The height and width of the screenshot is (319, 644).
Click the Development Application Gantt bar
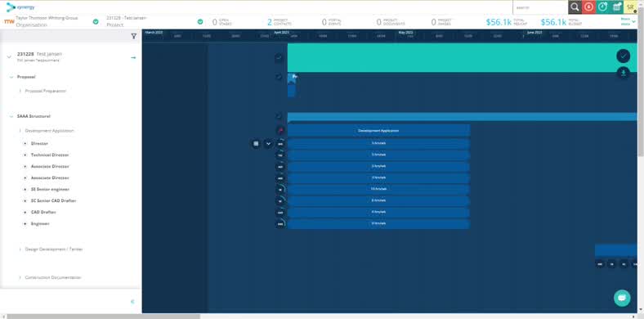tap(378, 130)
